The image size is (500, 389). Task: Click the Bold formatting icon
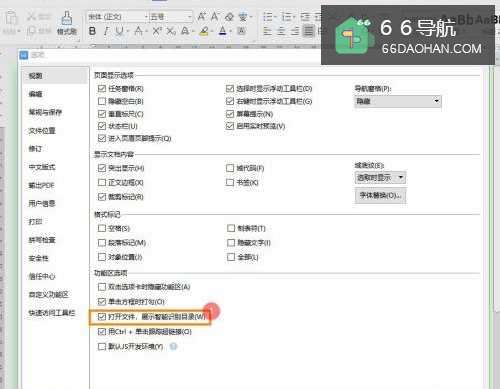92,31
